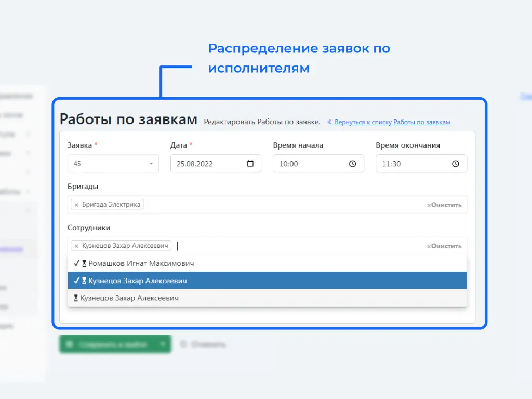Click the empty area of the Бригады field
This screenshot has width=532, height=399.
pyautogui.click(x=281, y=205)
